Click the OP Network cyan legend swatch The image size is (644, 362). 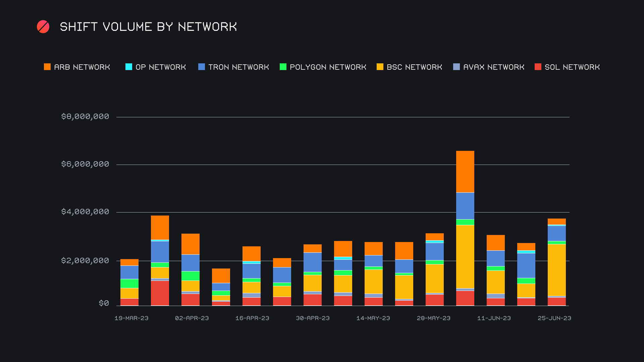tap(129, 67)
